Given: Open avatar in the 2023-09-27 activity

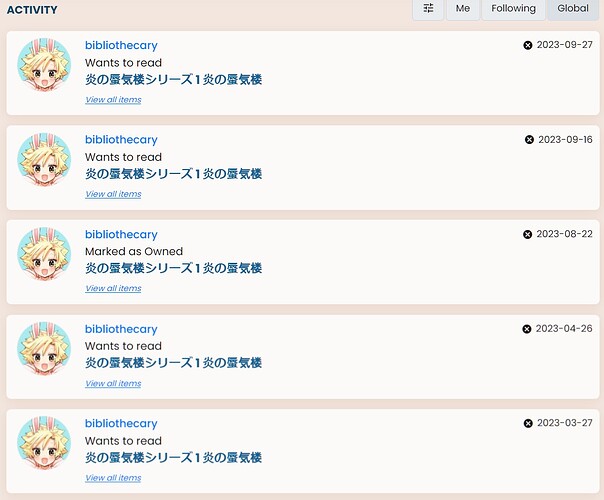Looking at the screenshot, I should pyautogui.click(x=44, y=64).
